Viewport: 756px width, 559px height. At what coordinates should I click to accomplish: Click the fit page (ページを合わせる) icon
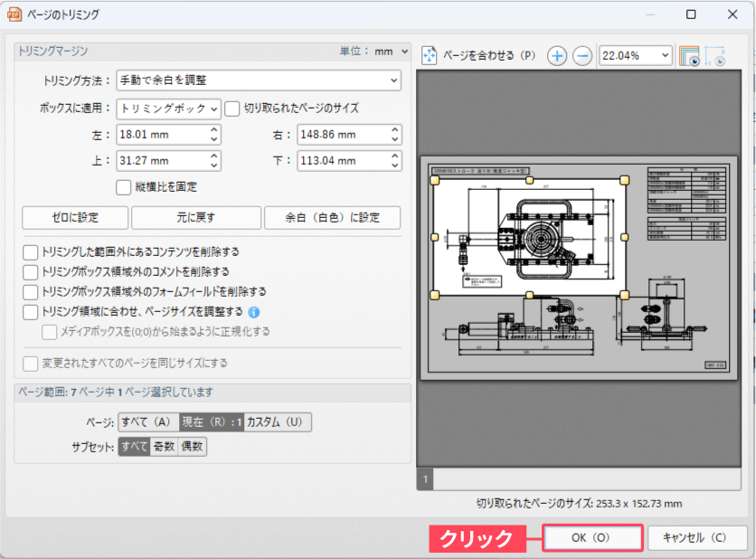[430, 56]
